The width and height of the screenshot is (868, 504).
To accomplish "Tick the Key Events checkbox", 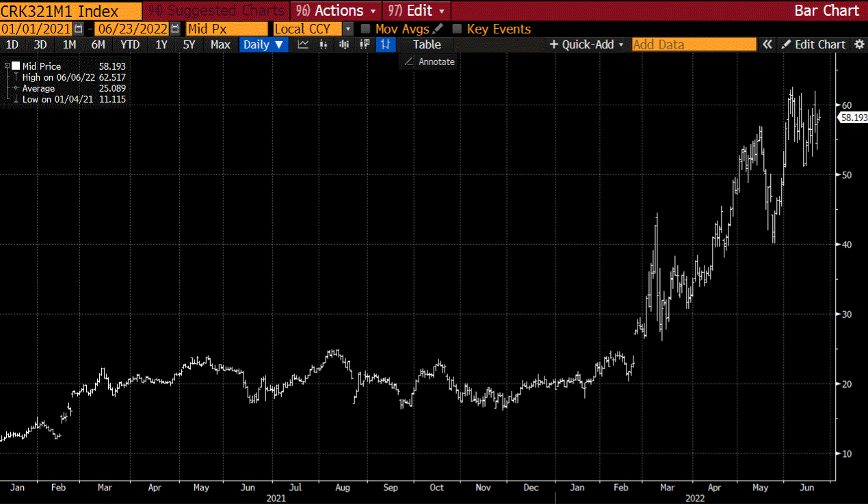I will click(458, 29).
